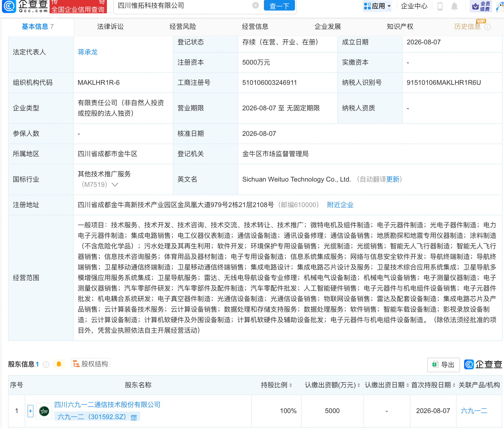Click 更新 link after English name
The width and height of the screenshot is (504, 428).
click(393, 179)
